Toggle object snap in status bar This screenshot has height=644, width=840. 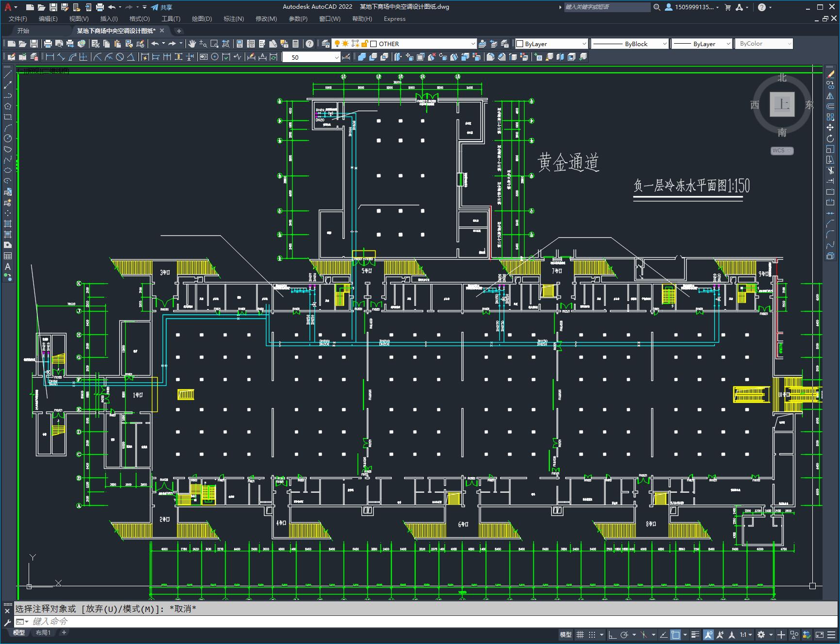pyautogui.click(x=675, y=634)
